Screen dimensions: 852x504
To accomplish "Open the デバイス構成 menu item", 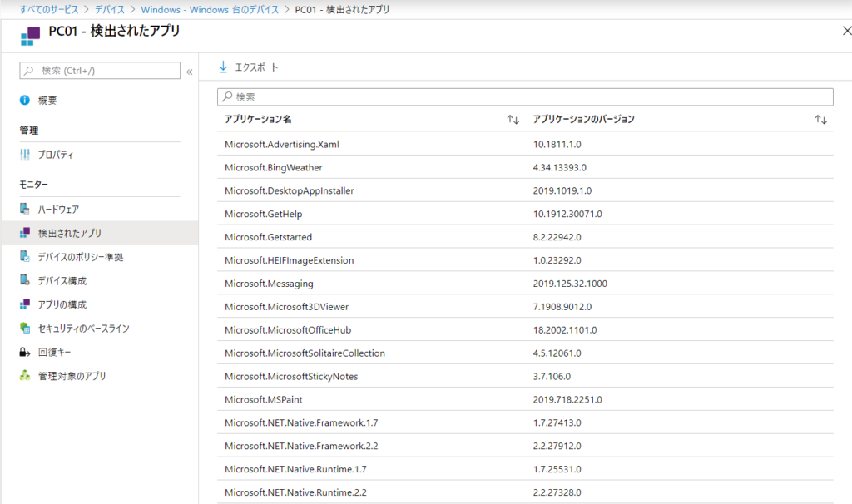I will pyautogui.click(x=100, y=281).
